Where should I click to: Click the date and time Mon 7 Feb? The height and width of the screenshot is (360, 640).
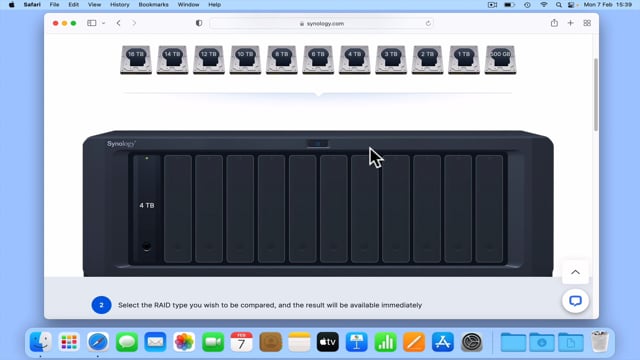tap(608, 4)
